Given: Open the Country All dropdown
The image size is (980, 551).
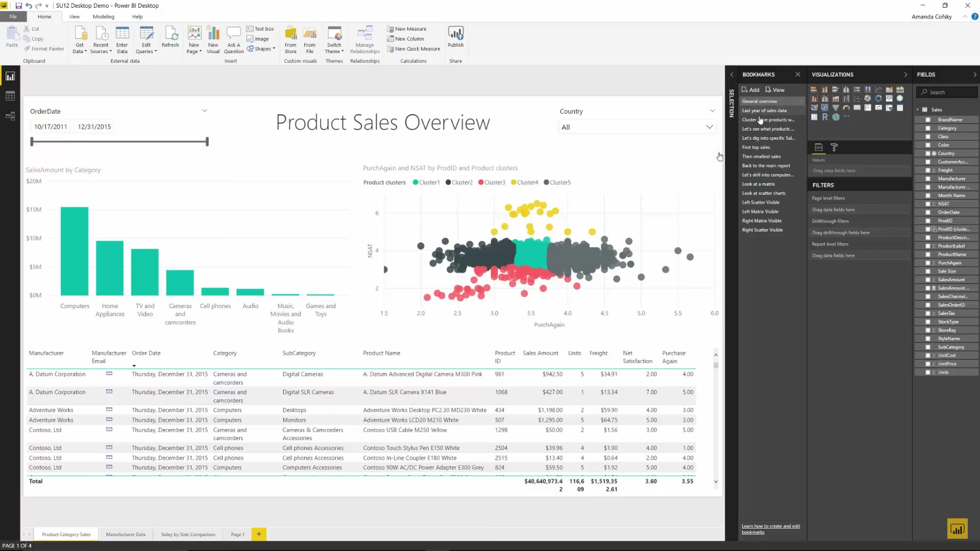Looking at the screenshot, I should coord(637,127).
